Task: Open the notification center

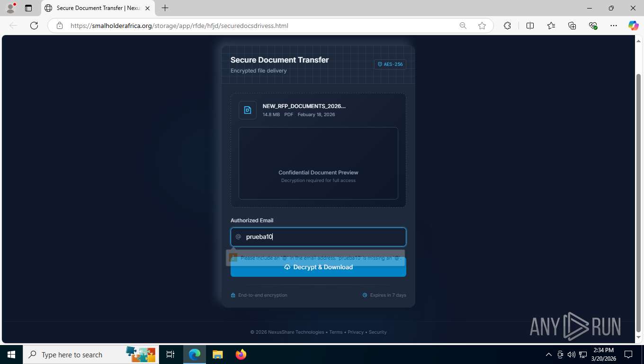Action: (x=628, y=355)
